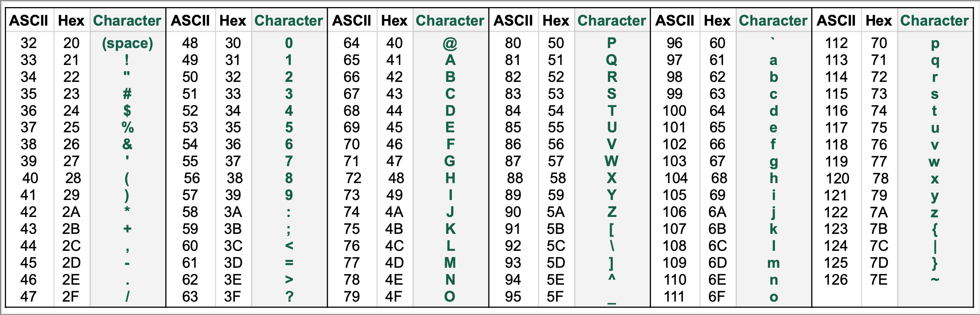Viewport: 980px width, 315px height.
Task: Click the backslash character
Action: tap(612, 246)
